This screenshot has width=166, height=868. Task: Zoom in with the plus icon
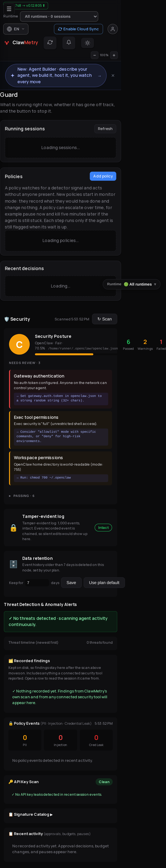(x=114, y=55)
